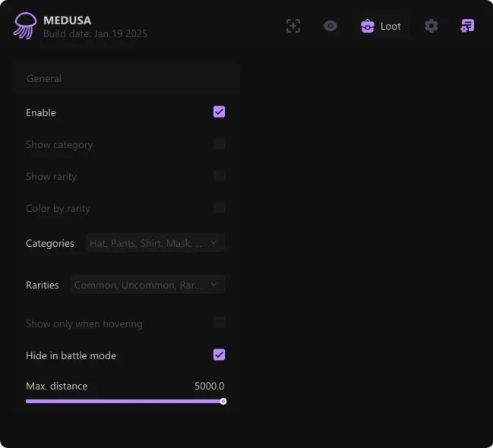Click the 5000.0 distance value
493x448 pixels.
[x=209, y=386]
